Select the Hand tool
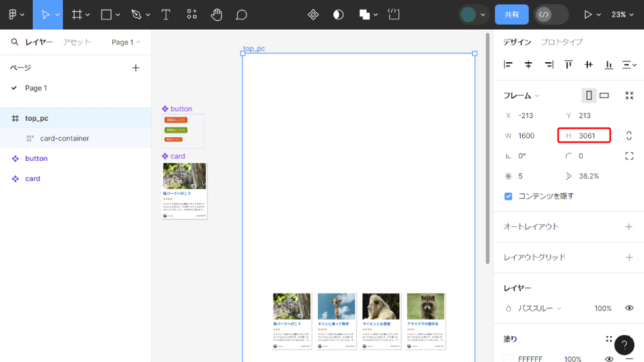The width and height of the screenshot is (644, 362). click(x=216, y=14)
